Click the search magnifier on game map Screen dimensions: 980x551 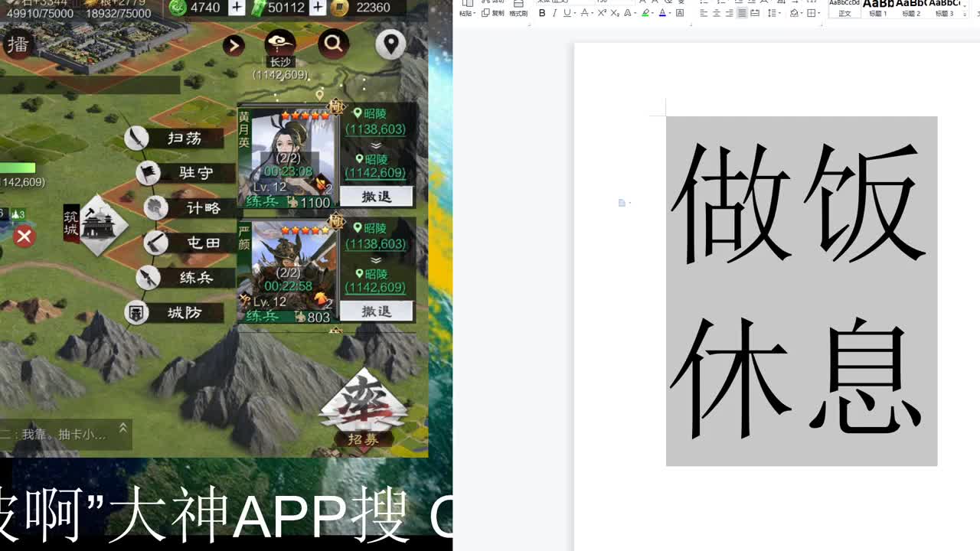[x=333, y=44]
